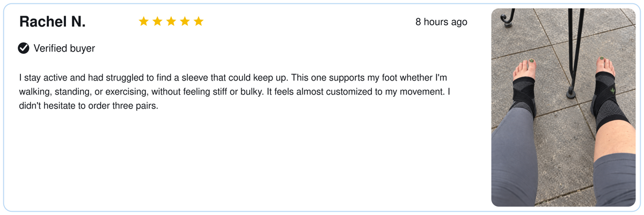Image resolution: width=644 pixels, height=215 pixels.
Task: Open the review photo thumbnail
Action: pos(563,107)
